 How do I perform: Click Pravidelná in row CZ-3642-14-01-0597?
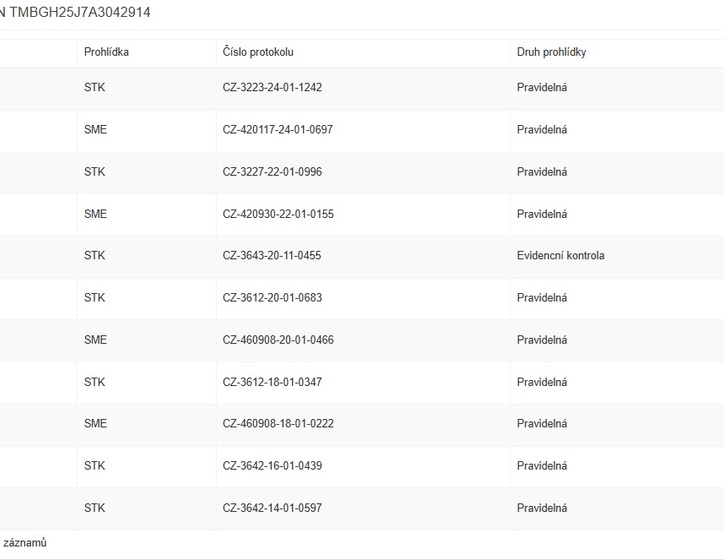[x=542, y=508]
